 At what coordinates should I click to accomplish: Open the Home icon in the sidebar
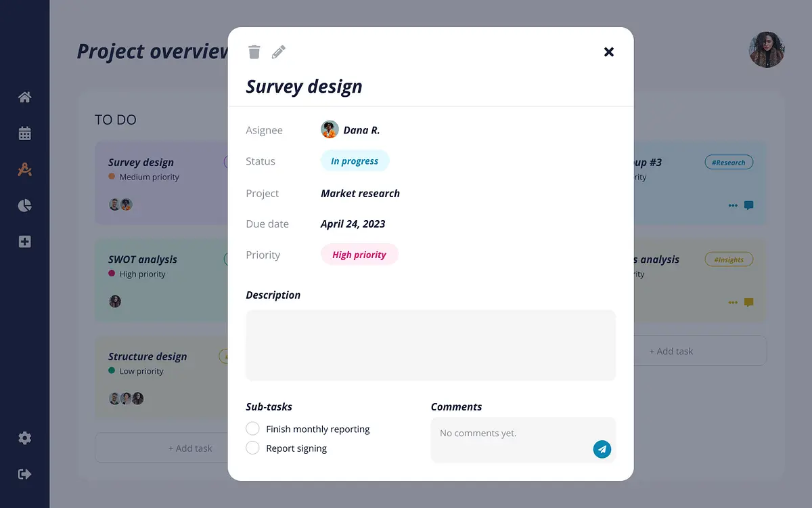[x=25, y=98]
